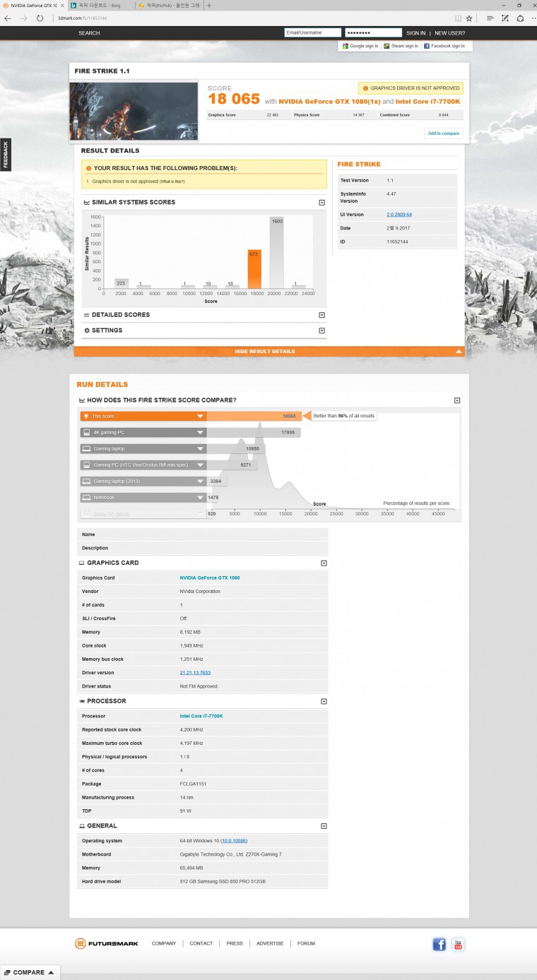Click the Fire Strike scene thumbnail

[134, 111]
